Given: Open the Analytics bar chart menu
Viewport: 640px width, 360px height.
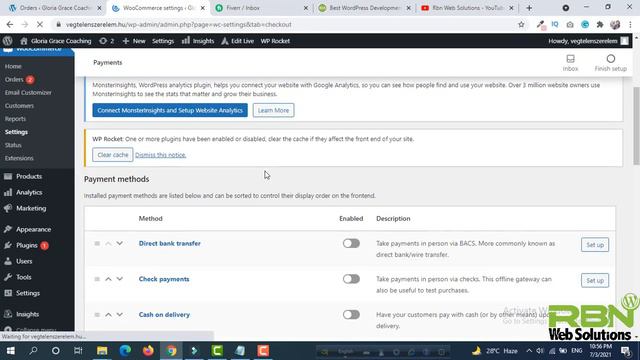Looking at the screenshot, I should pyautogui.click(x=8, y=192).
